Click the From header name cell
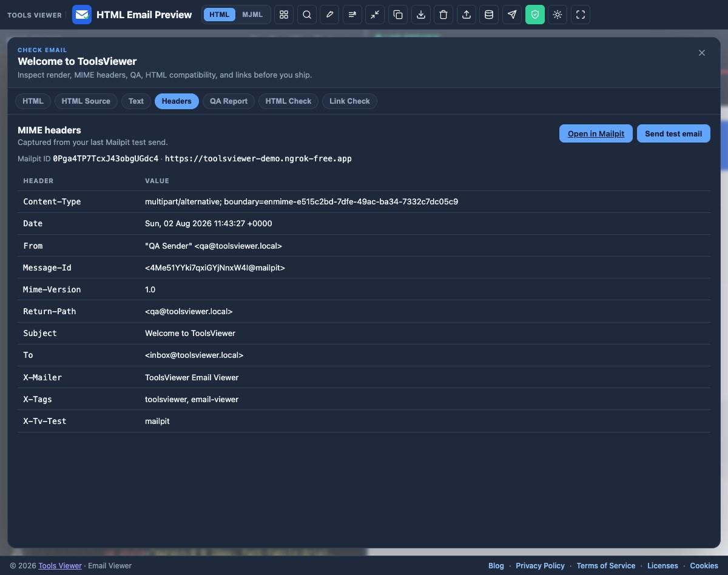The height and width of the screenshot is (575, 728). tap(33, 246)
